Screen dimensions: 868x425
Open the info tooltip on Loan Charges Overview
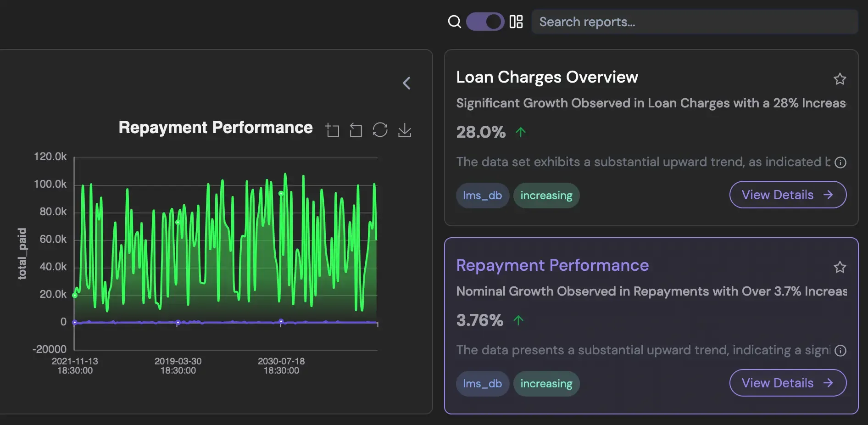point(841,162)
